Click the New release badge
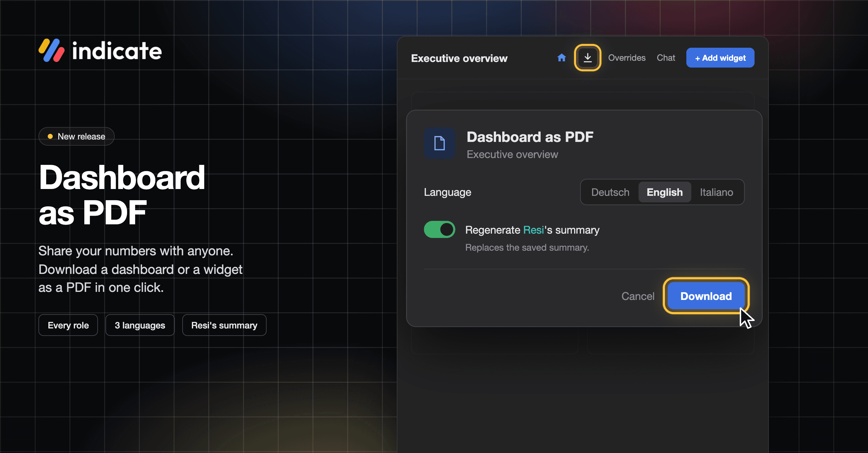This screenshot has width=868, height=453. tap(77, 136)
